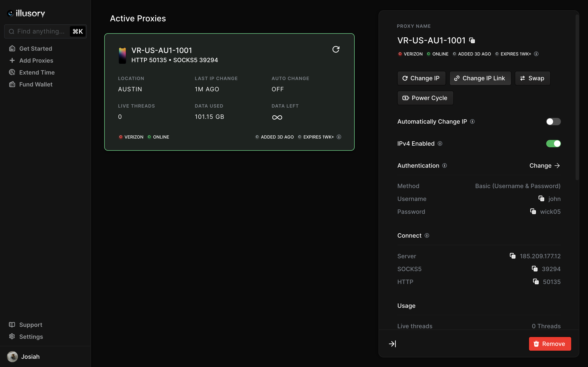Expand the collapse panel arrow at bottom left

[x=393, y=344]
